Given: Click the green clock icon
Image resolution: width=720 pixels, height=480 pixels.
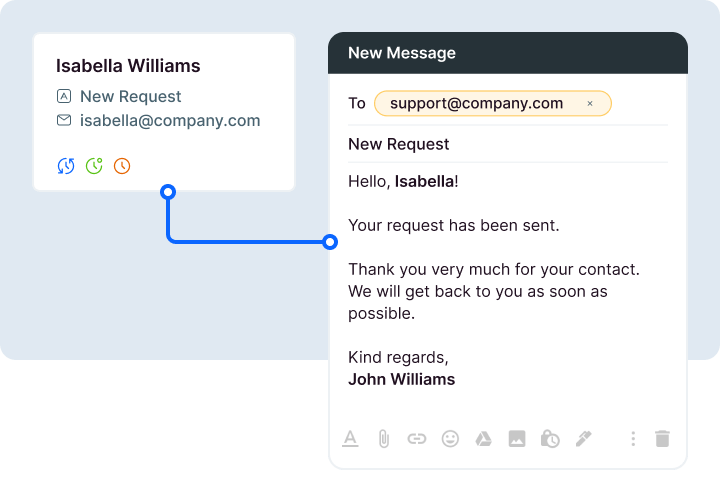Looking at the screenshot, I should [94, 166].
